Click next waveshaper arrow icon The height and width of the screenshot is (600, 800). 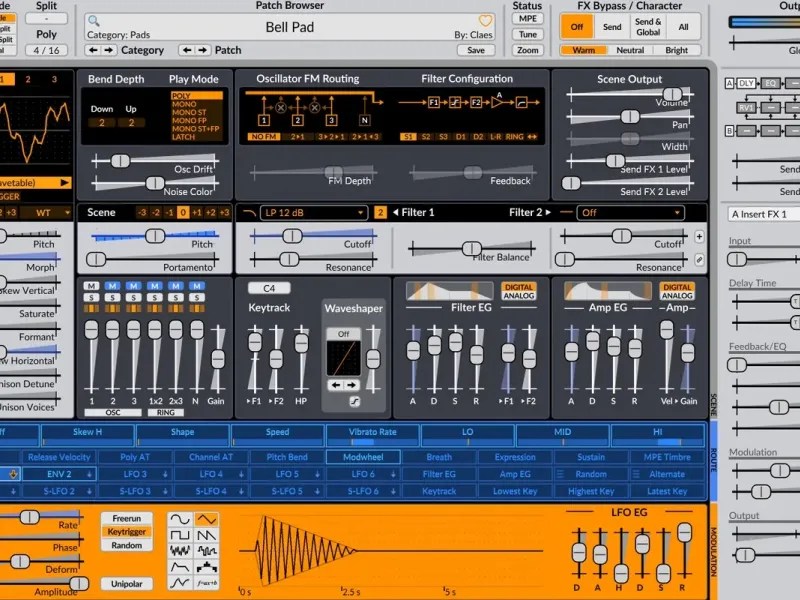[x=351, y=385]
